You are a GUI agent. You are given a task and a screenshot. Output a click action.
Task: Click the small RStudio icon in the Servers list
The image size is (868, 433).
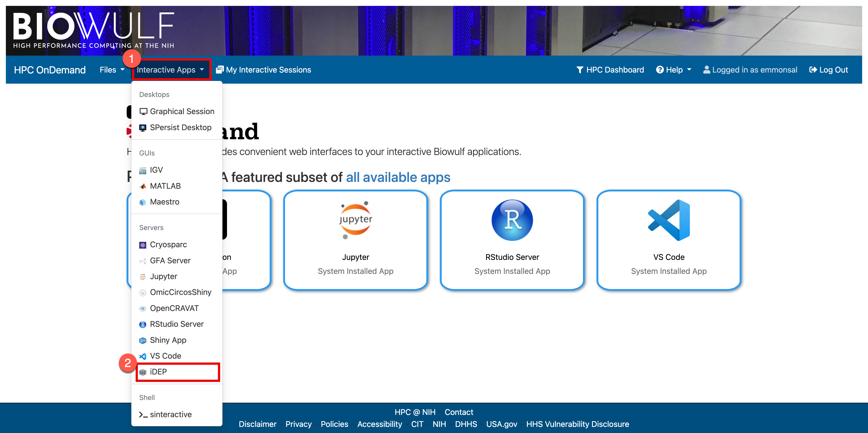tap(143, 325)
